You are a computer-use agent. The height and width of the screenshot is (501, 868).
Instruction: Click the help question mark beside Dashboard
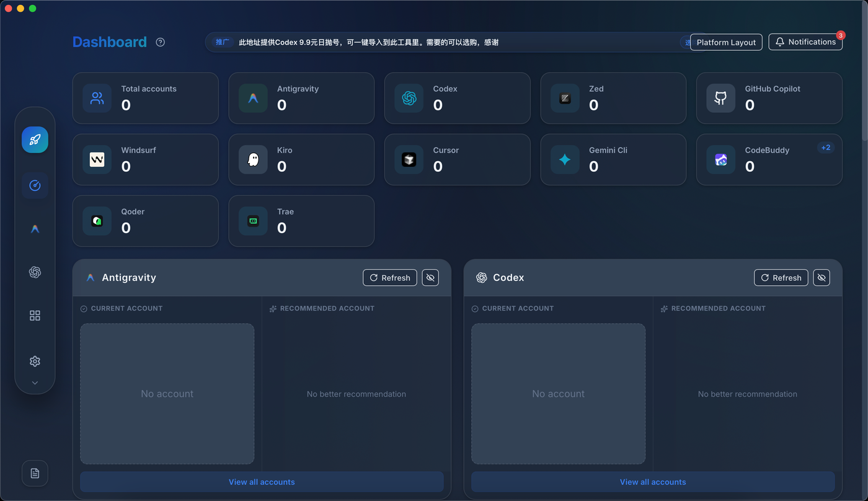161,42
